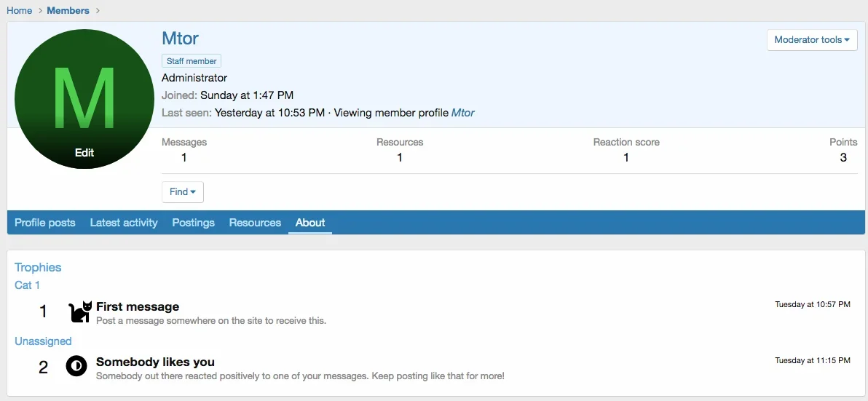This screenshot has width=868, height=401.
Task: Click the First message trophy title
Action: tap(138, 306)
